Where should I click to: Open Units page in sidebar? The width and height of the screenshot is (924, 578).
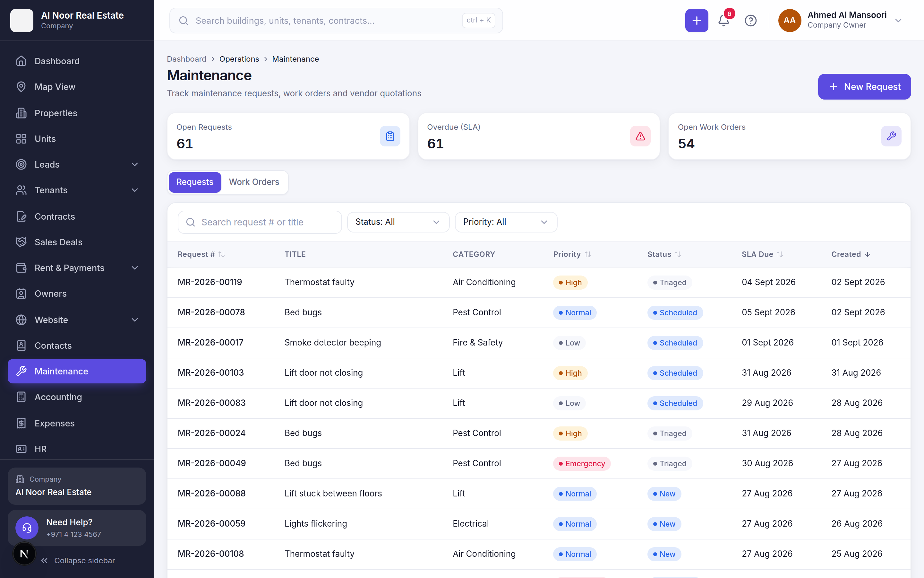(77, 139)
